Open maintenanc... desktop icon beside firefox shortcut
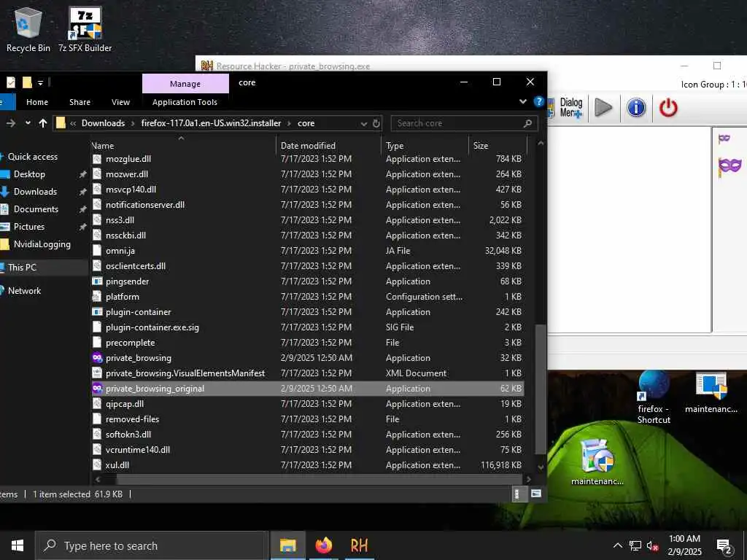 point(711,393)
